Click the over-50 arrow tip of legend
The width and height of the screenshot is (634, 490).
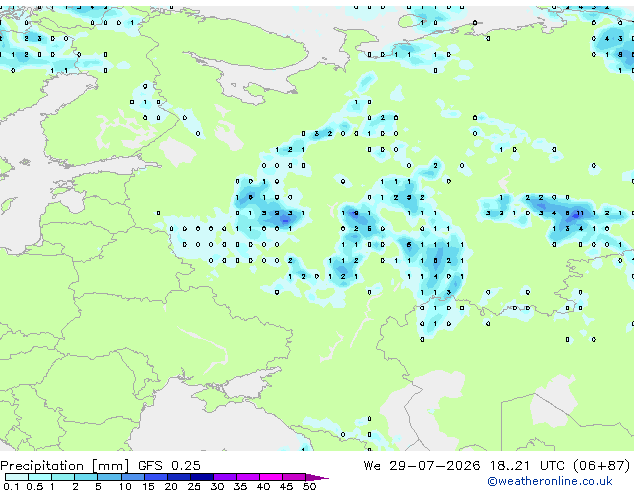point(317,477)
